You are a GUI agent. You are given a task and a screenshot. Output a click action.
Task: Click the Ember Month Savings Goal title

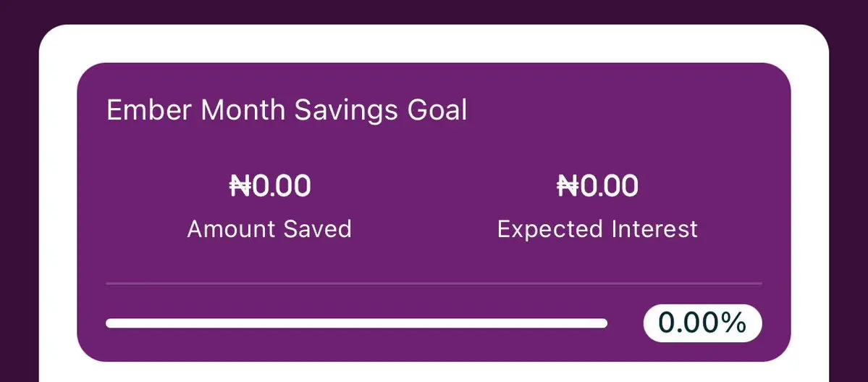287,111
